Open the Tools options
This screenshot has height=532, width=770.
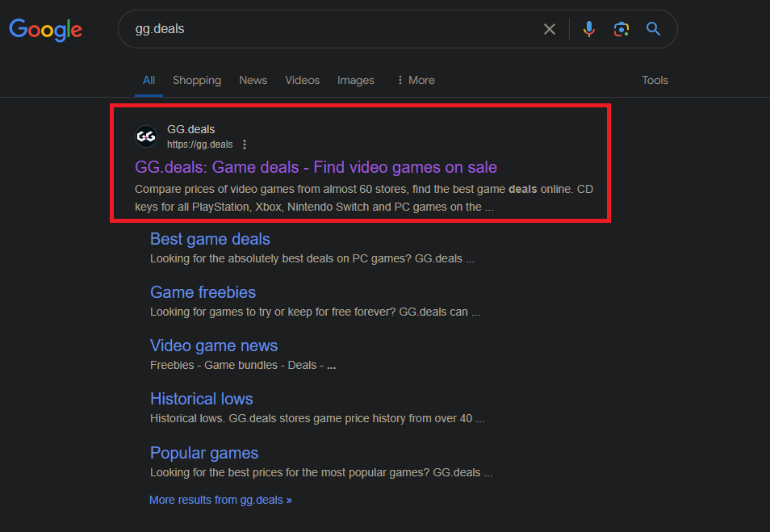coord(655,80)
